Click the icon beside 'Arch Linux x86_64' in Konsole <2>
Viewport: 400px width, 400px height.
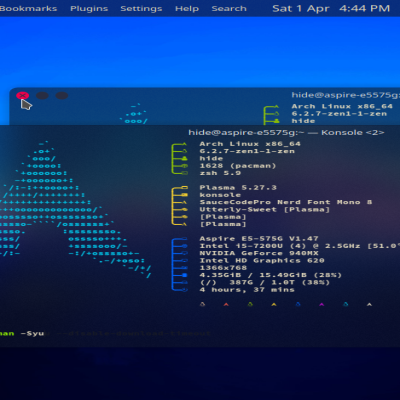(184, 144)
